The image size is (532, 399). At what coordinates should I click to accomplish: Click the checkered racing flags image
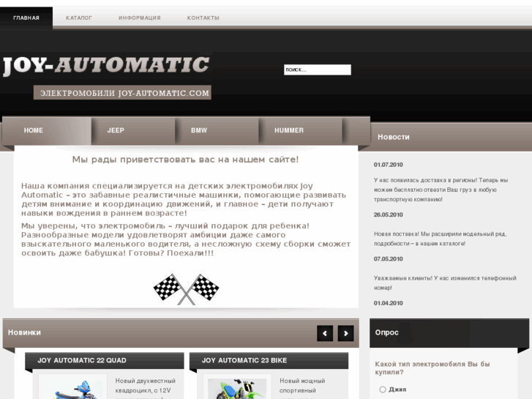[x=187, y=289]
